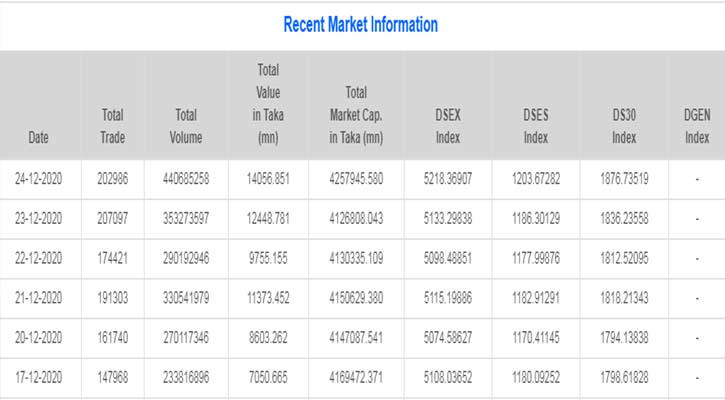The image size is (725, 400).
Task: Click the DSES Index column header
Action: pos(535,126)
